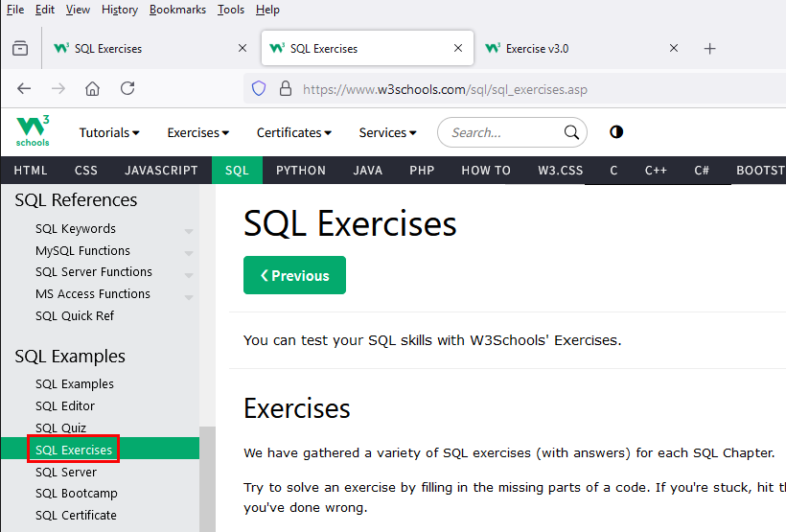Click the search magnifier icon
The image size is (786, 532).
[571, 132]
